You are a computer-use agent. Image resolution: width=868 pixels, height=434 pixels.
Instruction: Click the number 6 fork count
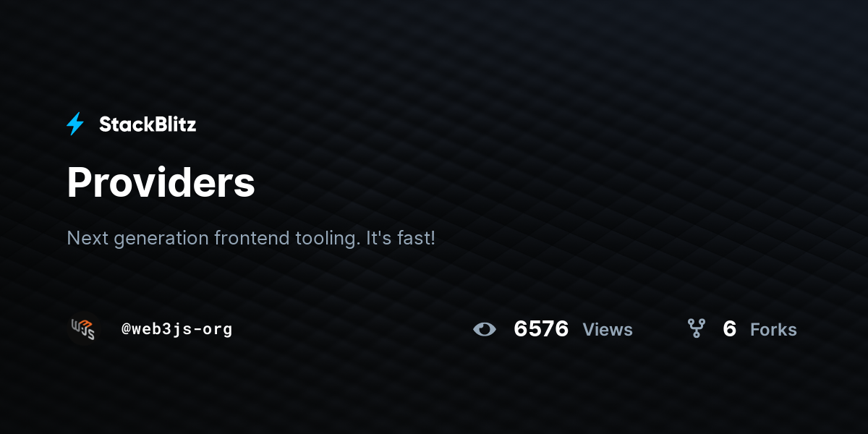(x=729, y=329)
